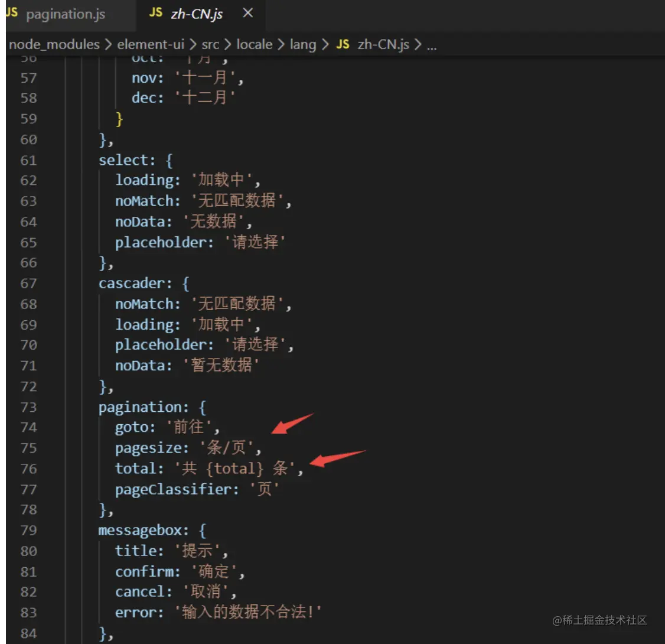
Task: Place cursor on 'select: {' line
Action: (x=136, y=160)
